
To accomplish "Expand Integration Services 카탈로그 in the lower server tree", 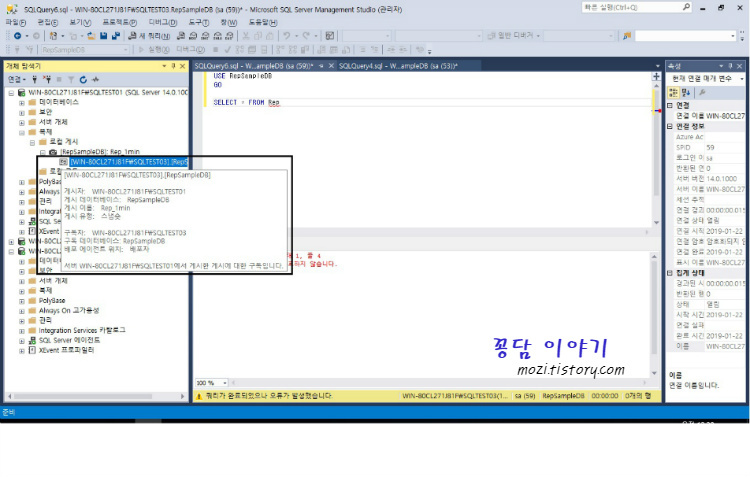I will [x=22, y=331].
